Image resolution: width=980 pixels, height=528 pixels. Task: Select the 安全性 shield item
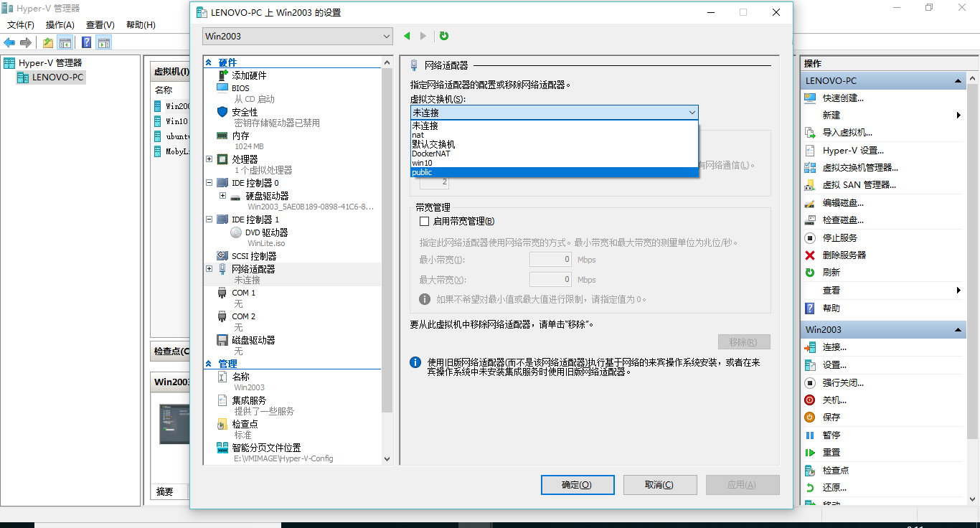(245, 113)
